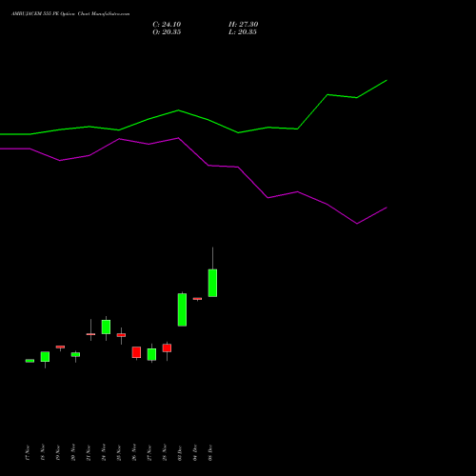Screen dimensions: 476x476
Task: Click the green candlestick above 24 Nov
Action: tap(106, 327)
